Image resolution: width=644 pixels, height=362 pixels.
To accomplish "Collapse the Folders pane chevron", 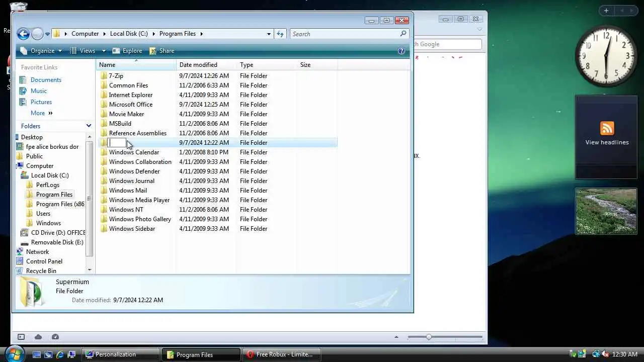I will [x=89, y=126].
